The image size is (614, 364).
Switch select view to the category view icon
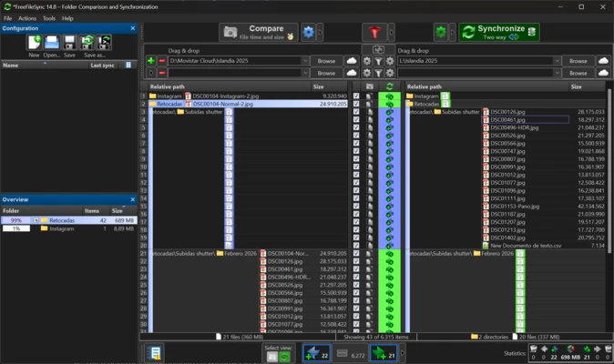272,357
